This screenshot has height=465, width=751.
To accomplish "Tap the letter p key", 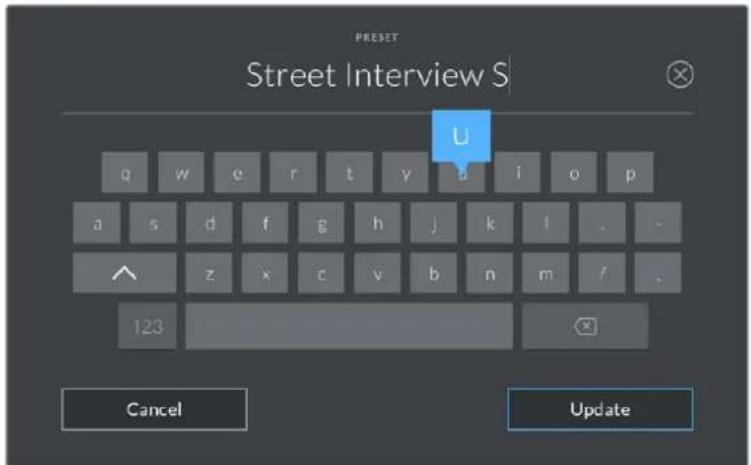I will coord(630,173).
